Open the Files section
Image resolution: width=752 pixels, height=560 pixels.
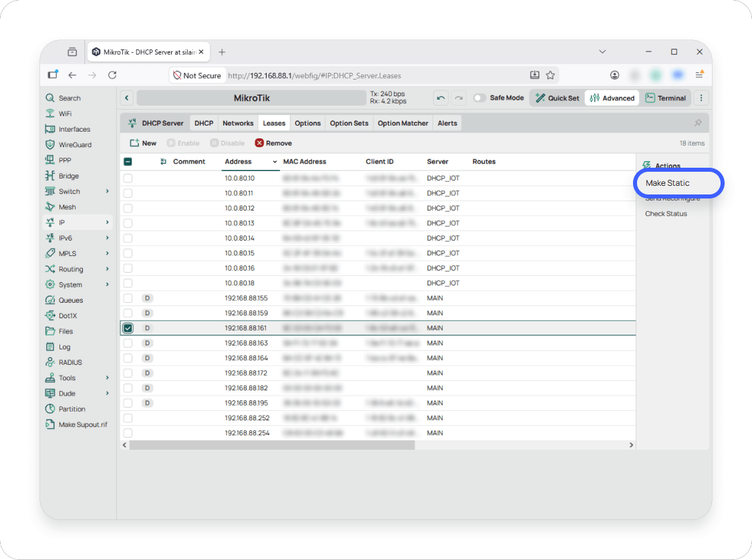[59, 331]
